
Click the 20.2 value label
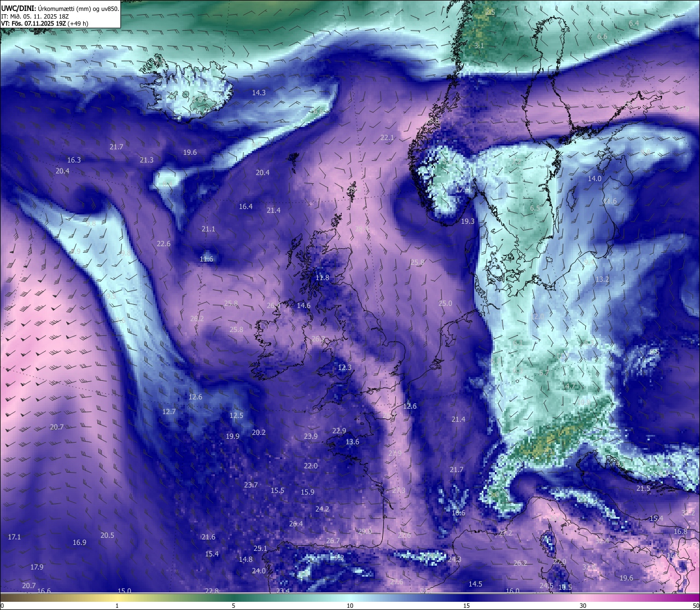point(259,433)
